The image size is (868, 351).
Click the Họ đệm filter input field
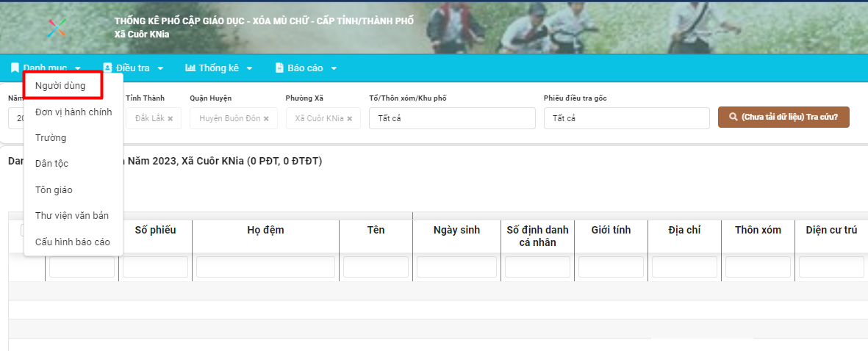tap(265, 267)
